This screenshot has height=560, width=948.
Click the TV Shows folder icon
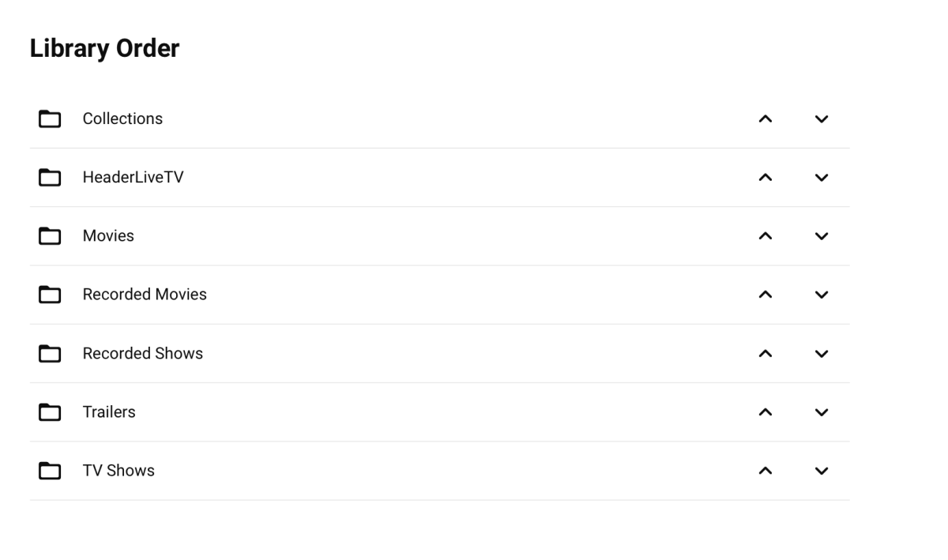tap(50, 470)
